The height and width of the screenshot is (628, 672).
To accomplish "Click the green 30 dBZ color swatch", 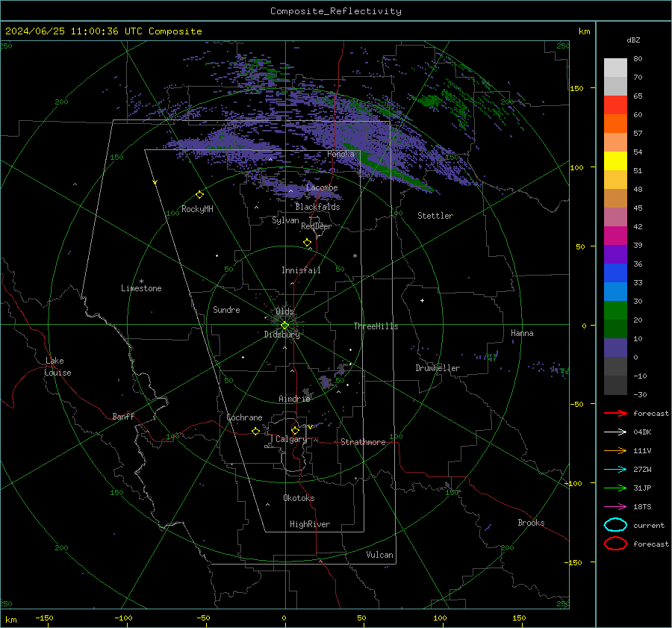I will 615,310.
